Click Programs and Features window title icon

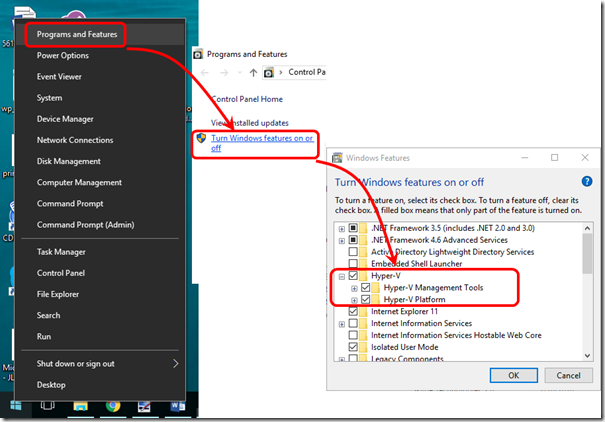click(x=198, y=54)
